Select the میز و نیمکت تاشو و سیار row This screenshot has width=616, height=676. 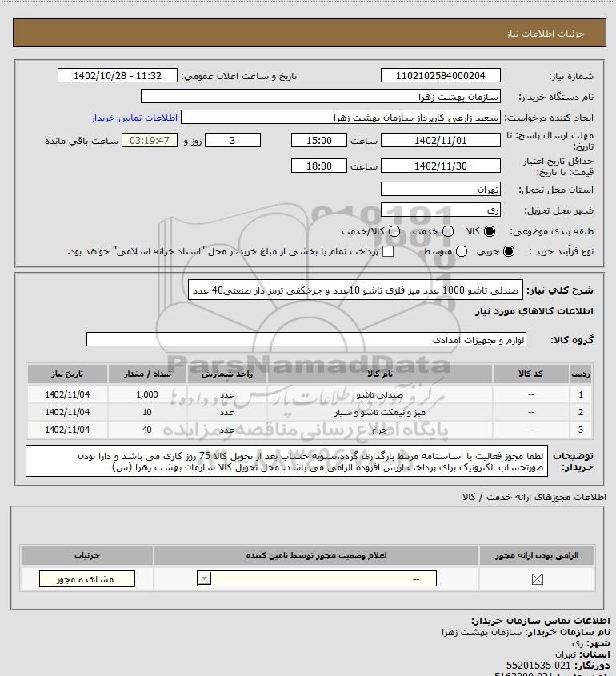click(310, 412)
